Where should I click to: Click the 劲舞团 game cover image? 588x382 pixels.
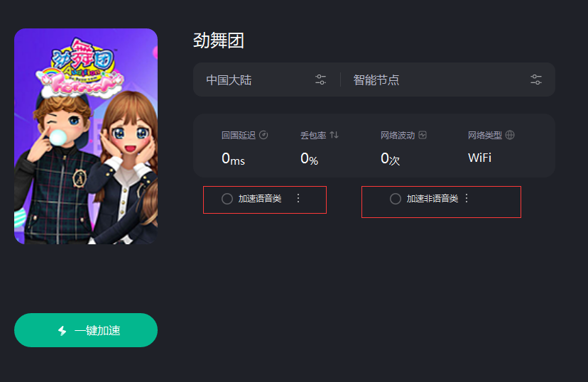[x=86, y=136]
